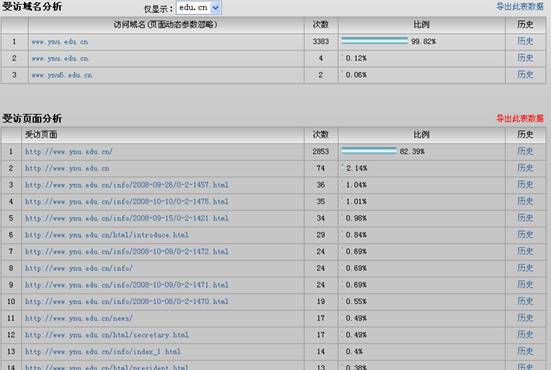551x370 pixels.
Task: Open the info/index_1.html page link
Action: click(x=103, y=351)
